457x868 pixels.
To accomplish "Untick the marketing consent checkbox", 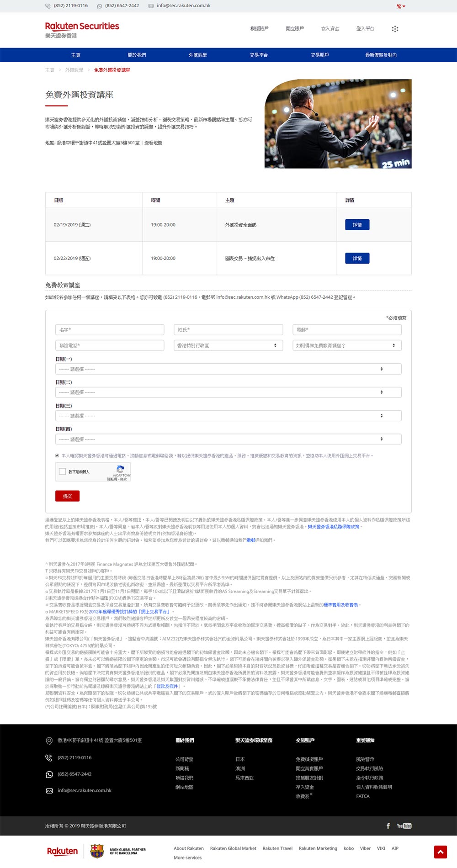I will [x=57, y=455].
